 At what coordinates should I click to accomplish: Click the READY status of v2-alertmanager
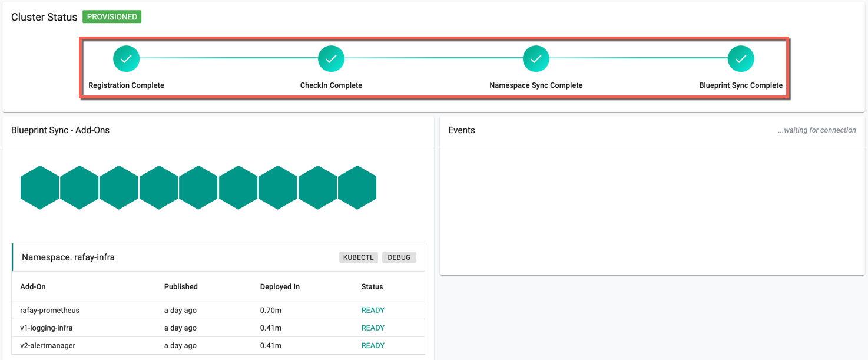click(373, 346)
